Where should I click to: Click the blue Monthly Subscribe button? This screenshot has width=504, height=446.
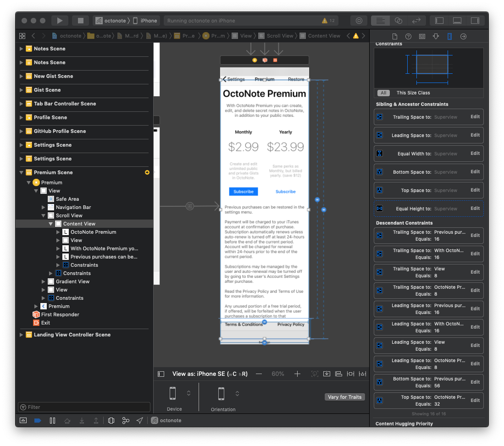tap(244, 192)
